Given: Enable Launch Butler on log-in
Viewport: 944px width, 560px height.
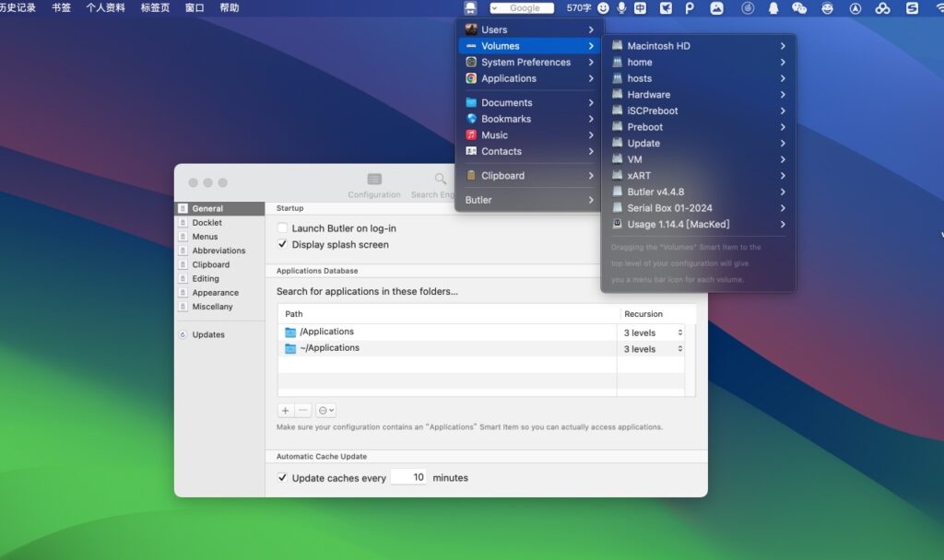Looking at the screenshot, I should tap(283, 227).
